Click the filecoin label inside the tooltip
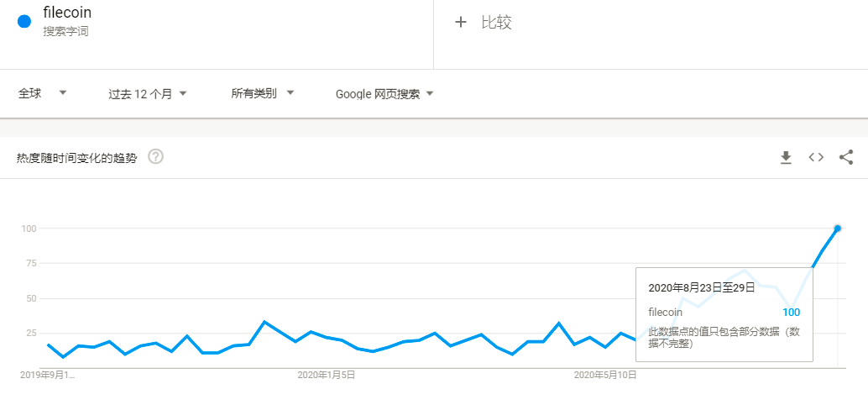The width and height of the screenshot is (868, 405). tap(666, 312)
